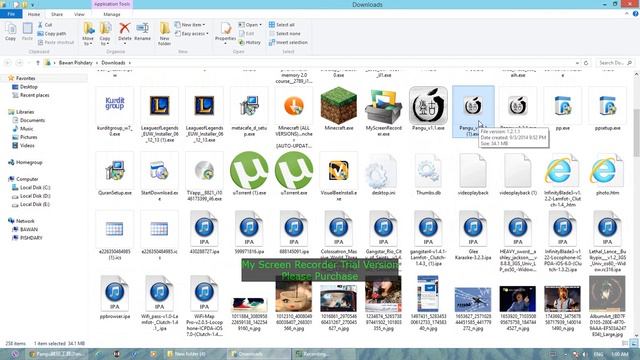
Task: Click History in the Open group
Action: [249, 42]
